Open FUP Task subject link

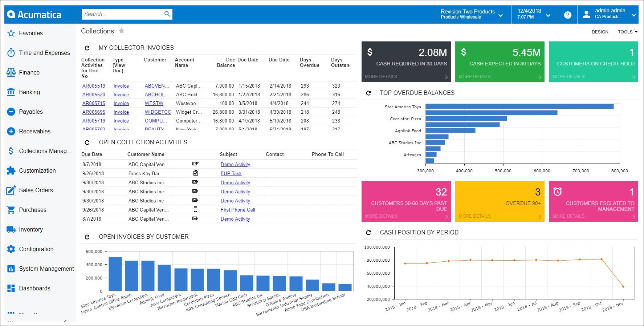pos(231,173)
